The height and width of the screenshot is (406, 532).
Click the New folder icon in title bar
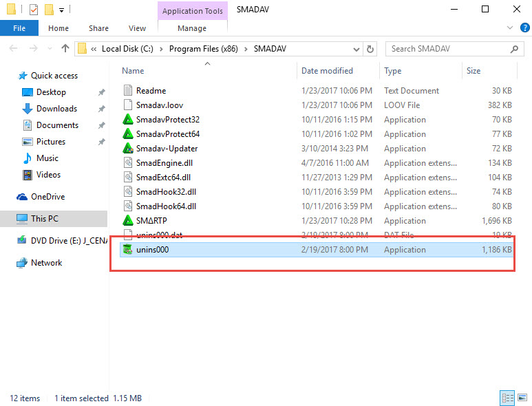[x=49, y=10]
